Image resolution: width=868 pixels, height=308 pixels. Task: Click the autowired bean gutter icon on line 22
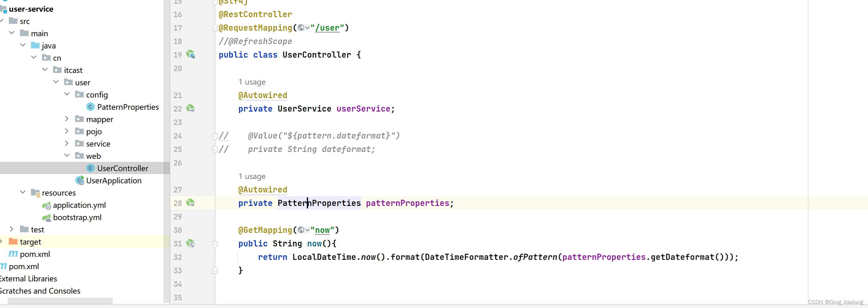tap(191, 108)
